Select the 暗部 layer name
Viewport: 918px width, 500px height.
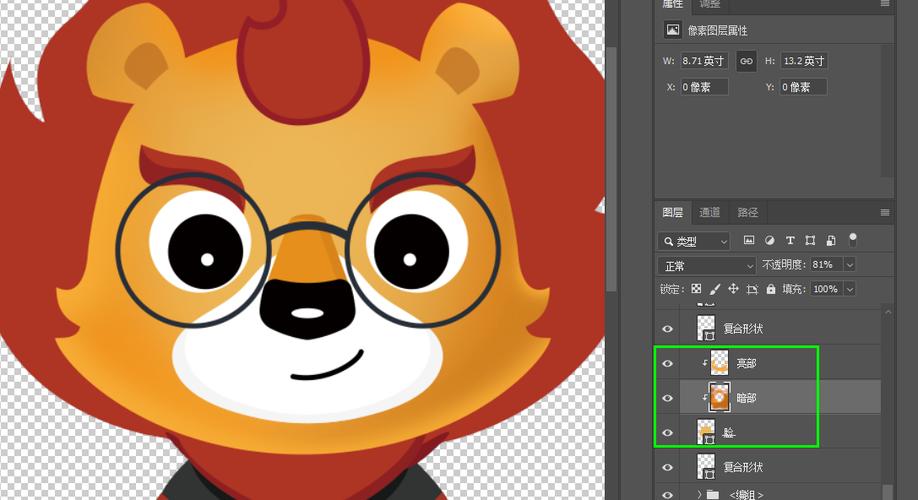tap(746, 398)
